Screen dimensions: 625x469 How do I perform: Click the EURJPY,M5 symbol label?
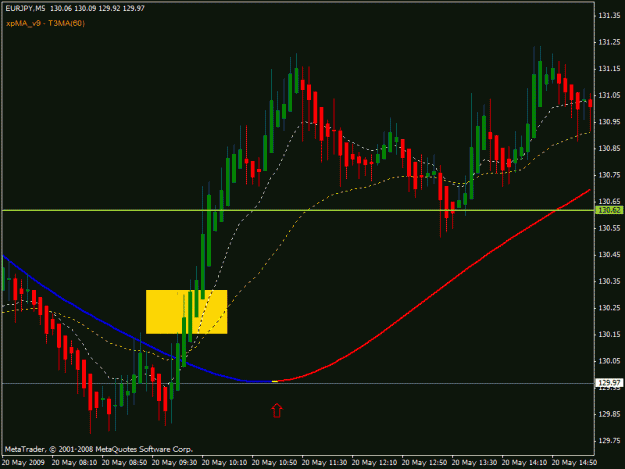pos(25,8)
